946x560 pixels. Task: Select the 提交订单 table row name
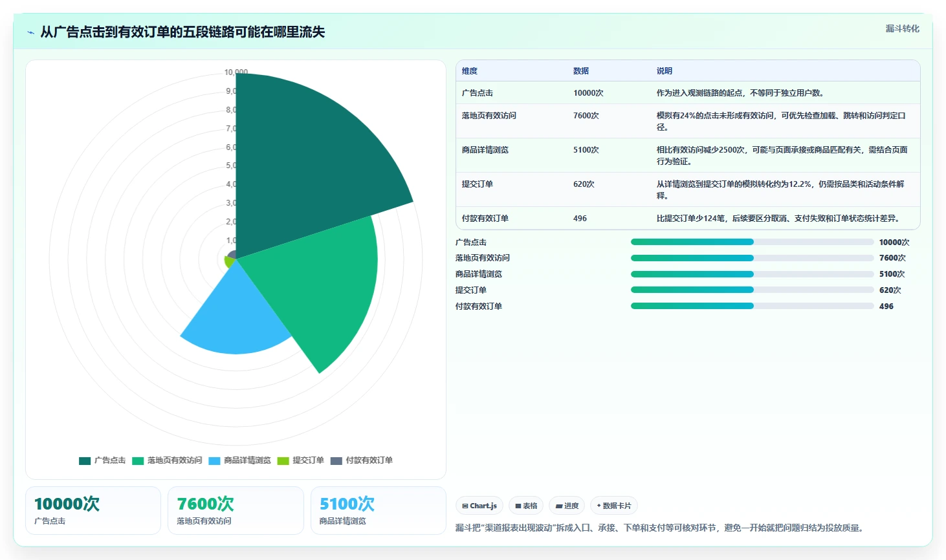[478, 184]
